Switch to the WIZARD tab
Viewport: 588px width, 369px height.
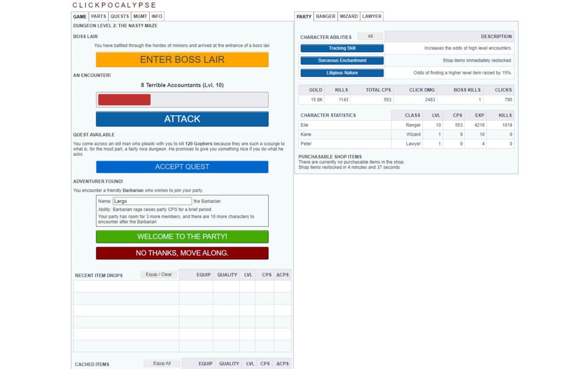pos(349,16)
